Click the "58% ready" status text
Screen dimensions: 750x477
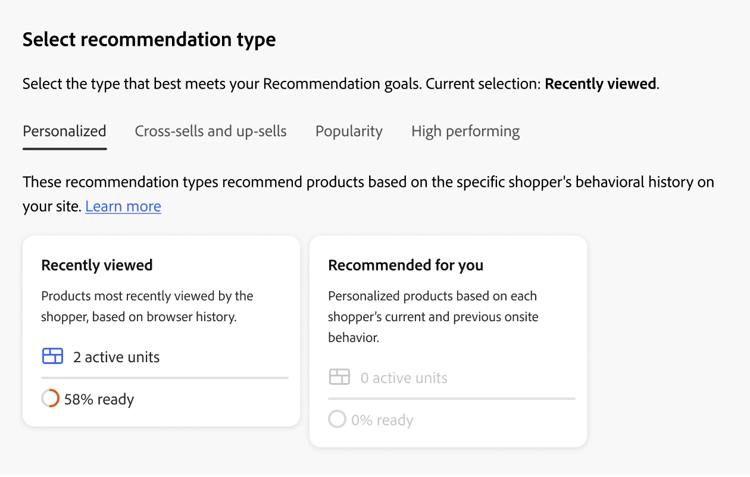click(x=99, y=399)
